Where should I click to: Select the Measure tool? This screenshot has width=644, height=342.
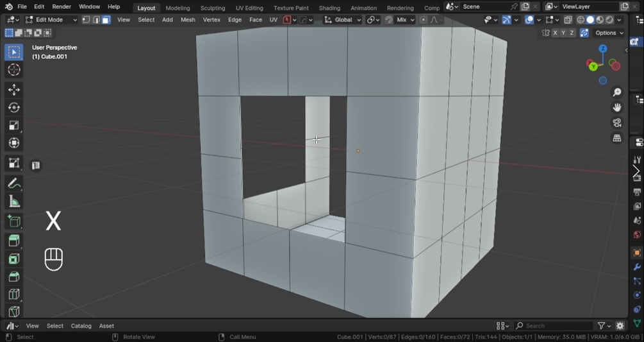pyautogui.click(x=14, y=201)
